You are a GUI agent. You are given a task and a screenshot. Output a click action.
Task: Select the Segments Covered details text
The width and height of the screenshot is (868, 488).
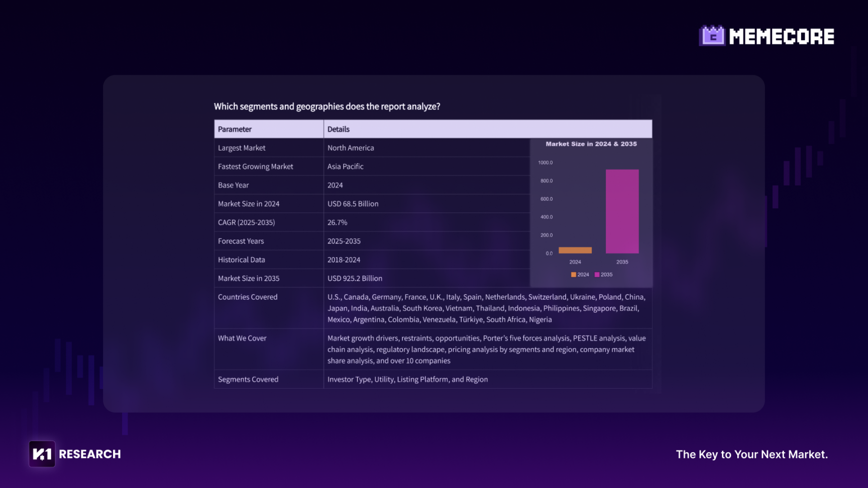tap(407, 379)
